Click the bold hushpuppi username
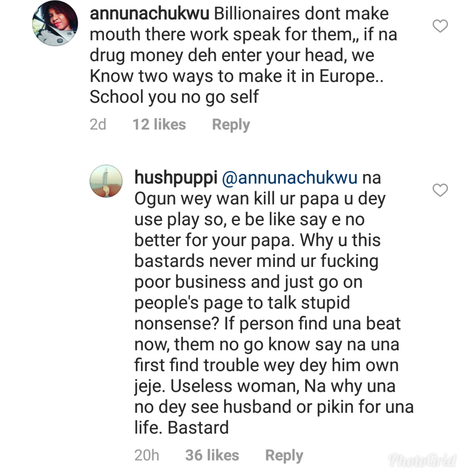Image resolution: width=476 pixels, height=476 pixels. pyautogui.click(x=176, y=178)
